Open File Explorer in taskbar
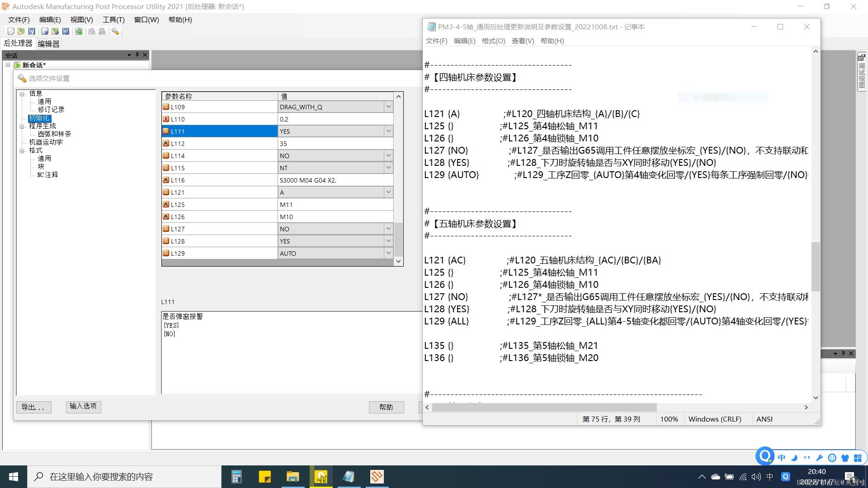Image resolution: width=868 pixels, height=488 pixels. coord(292,477)
